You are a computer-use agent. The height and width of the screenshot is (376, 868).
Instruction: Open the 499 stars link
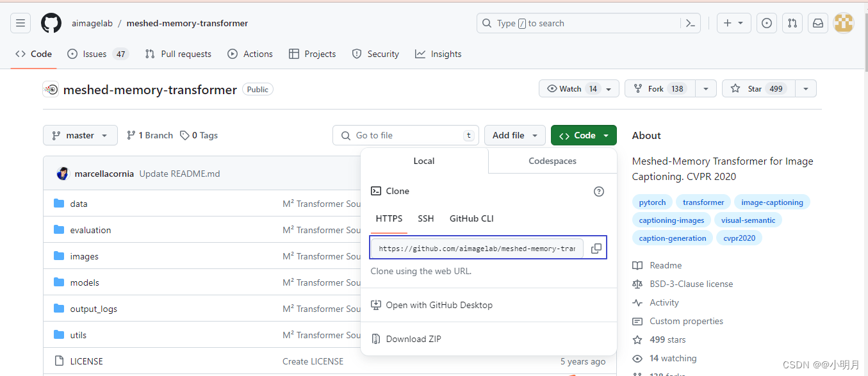[659, 339]
